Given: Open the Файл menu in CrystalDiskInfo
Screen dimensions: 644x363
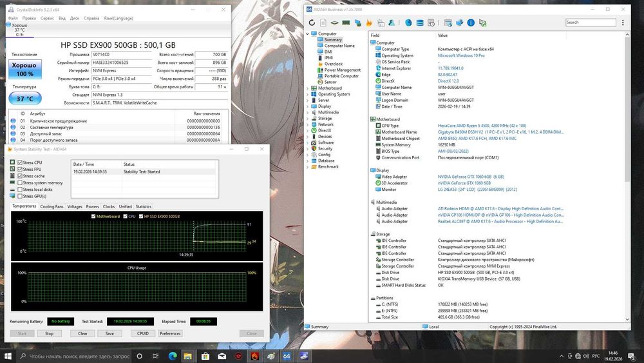Looking at the screenshot, I should (x=13, y=18).
